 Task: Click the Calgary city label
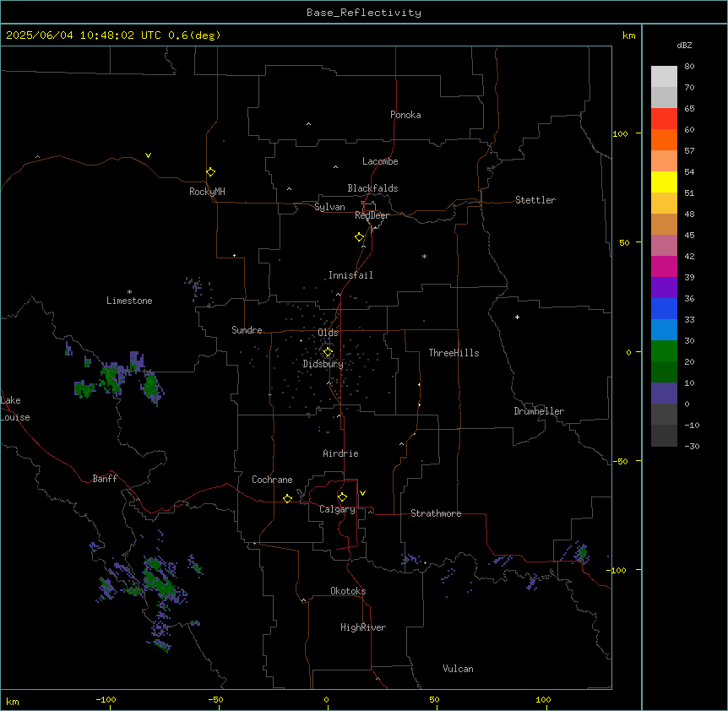[337, 509]
